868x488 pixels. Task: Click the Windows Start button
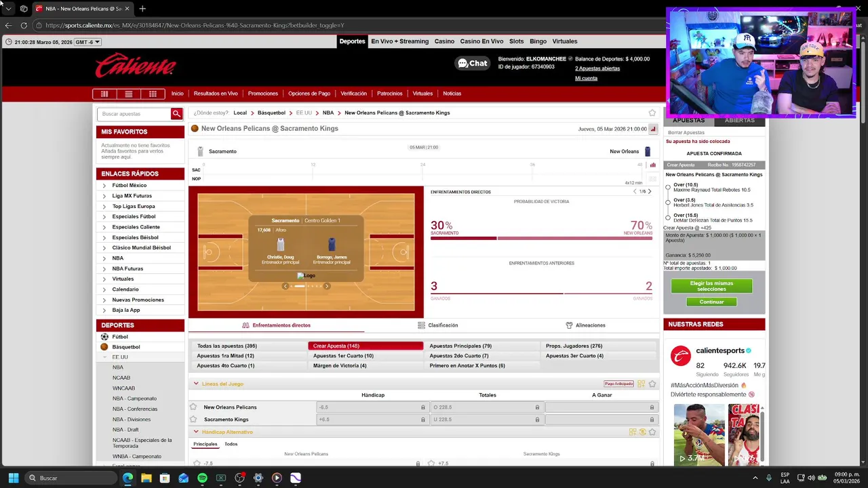13,478
